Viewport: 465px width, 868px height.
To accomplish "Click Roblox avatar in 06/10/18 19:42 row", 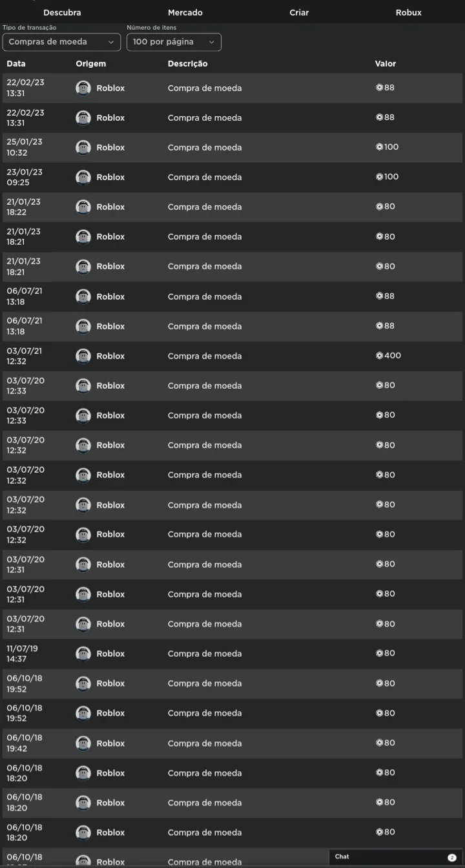I will pos(83,743).
